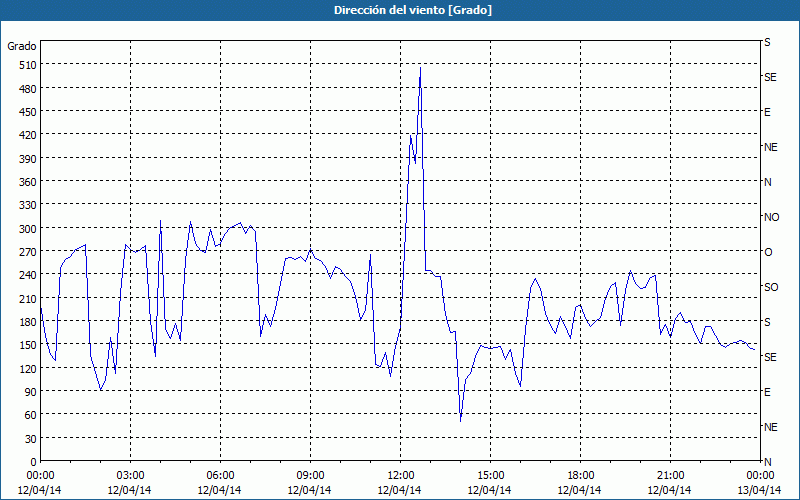This screenshot has height=500, width=800.
Task: Click the 60 y-axis tick label
Action: click(31, 415)
